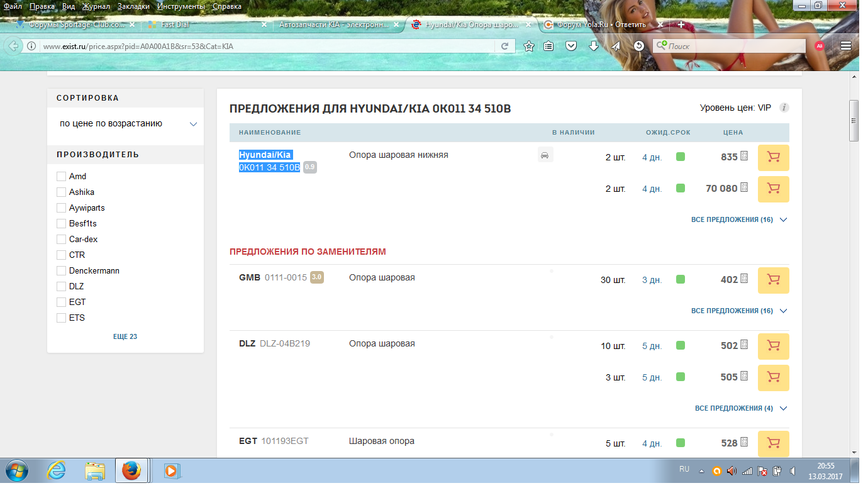Launch Firefox from the Windows taskbar
The height and width of the screenshot is (488, 868).
tap(131, 470)
